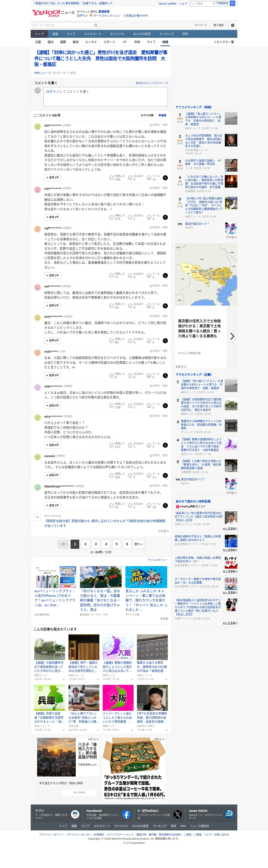Expand 返信0件 under sei's comment
Screen dimensions: 268x868
coord(52,306)
